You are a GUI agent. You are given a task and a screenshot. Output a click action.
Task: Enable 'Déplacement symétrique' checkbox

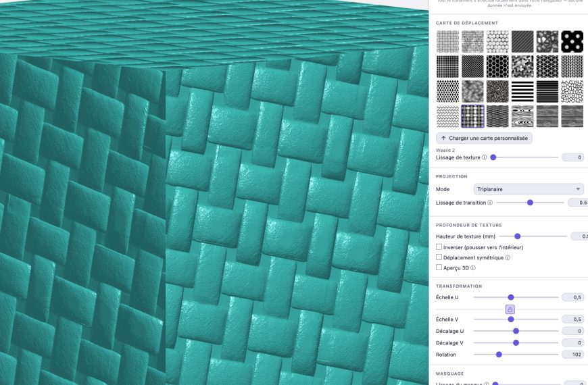point(439,257)
